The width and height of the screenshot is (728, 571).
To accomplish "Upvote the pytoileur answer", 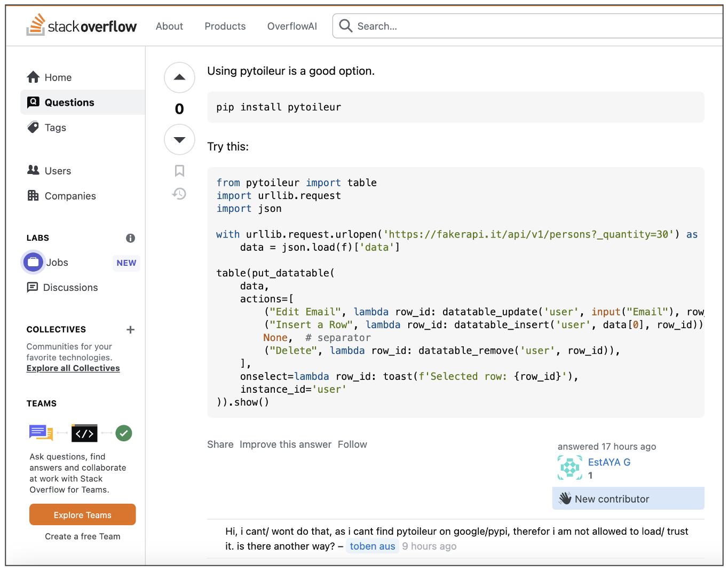I will coord(179,77).
